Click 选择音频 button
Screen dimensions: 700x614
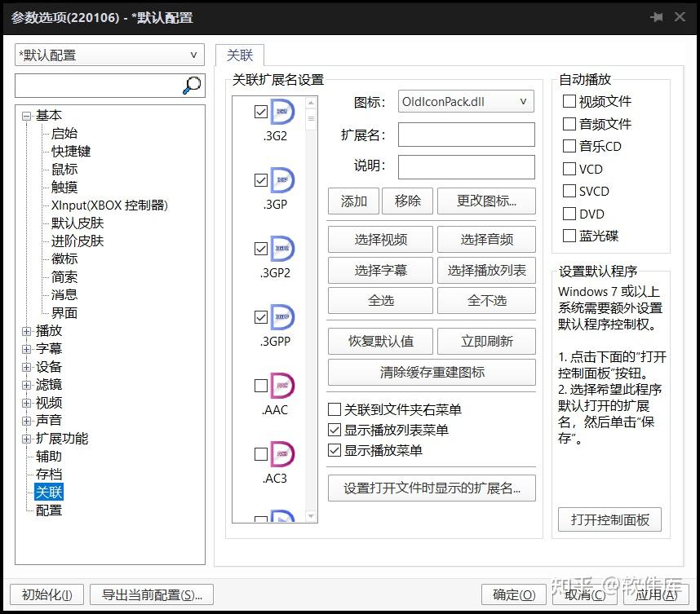click(486, 239)
